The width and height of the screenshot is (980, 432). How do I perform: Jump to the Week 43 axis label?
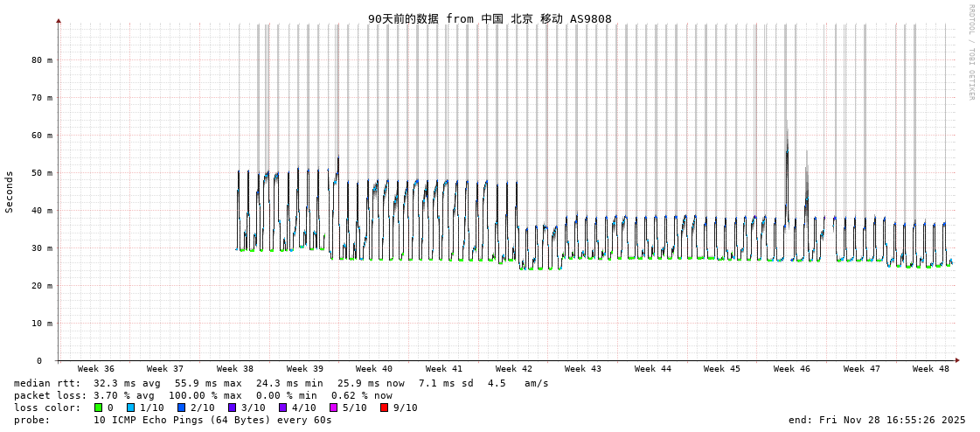(x=583, y=369)
